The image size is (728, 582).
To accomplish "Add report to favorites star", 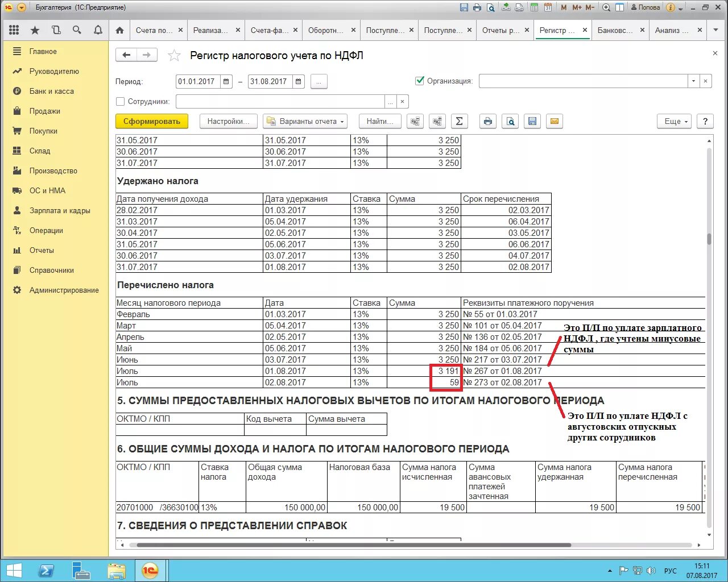I will tap(174, 55).
